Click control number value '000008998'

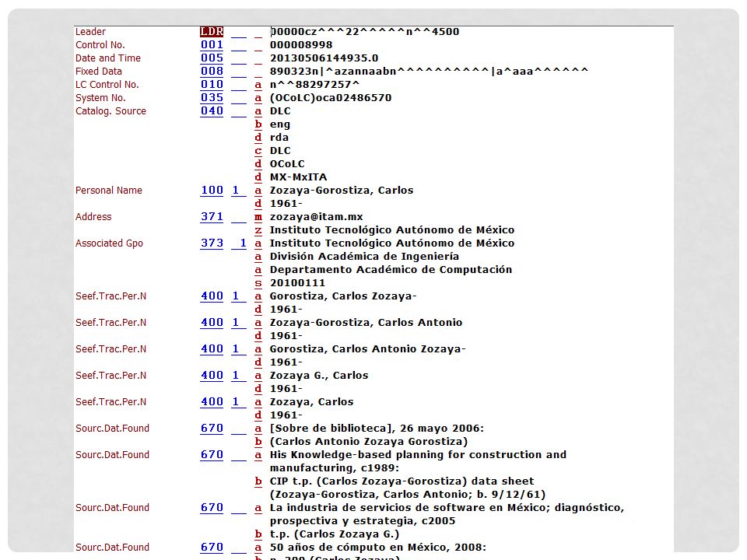point(301,45)
